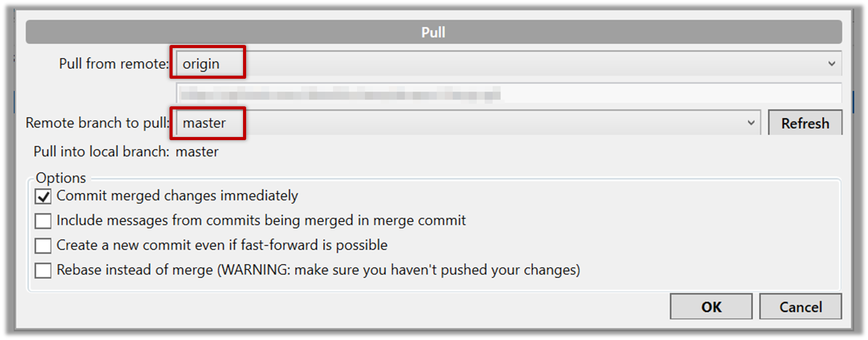This screenshot has width=868, height=340.
Task: Click the 'origin' text in remote combo box
Action: pos(201,64)
